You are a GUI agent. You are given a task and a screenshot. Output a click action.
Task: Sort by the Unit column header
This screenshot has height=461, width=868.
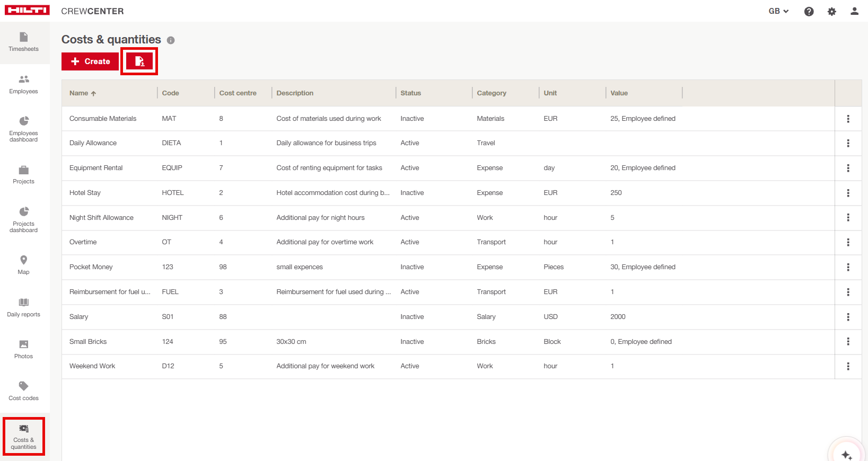(550, 93)
